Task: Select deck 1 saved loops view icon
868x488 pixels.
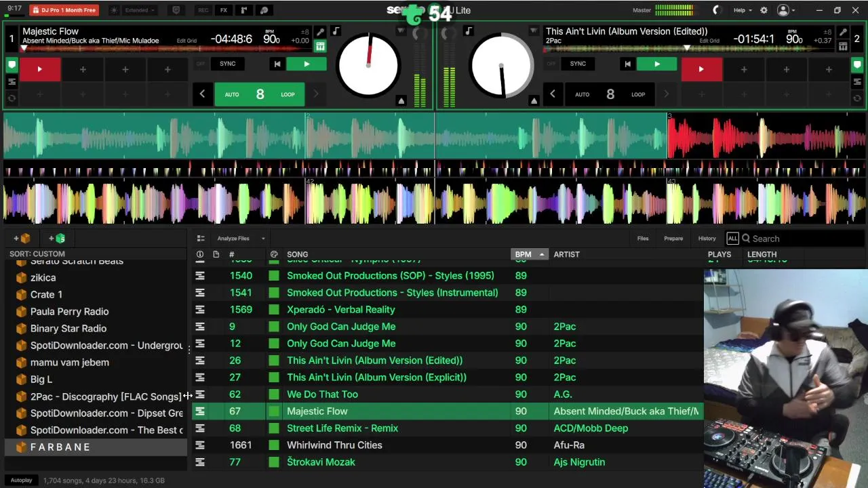Action: pos(12,82)
